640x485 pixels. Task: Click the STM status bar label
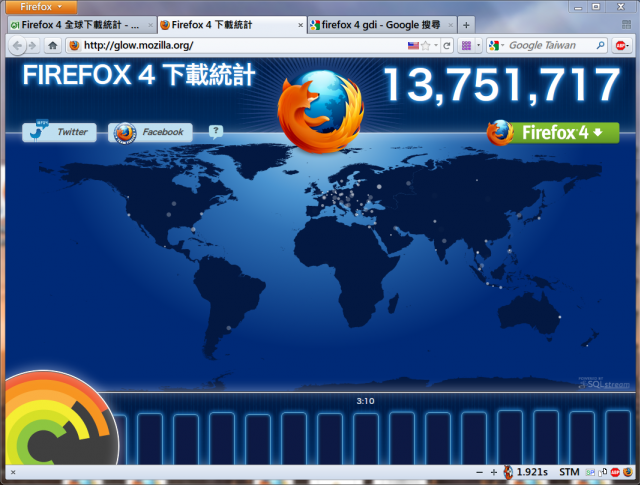coord(569,472)
